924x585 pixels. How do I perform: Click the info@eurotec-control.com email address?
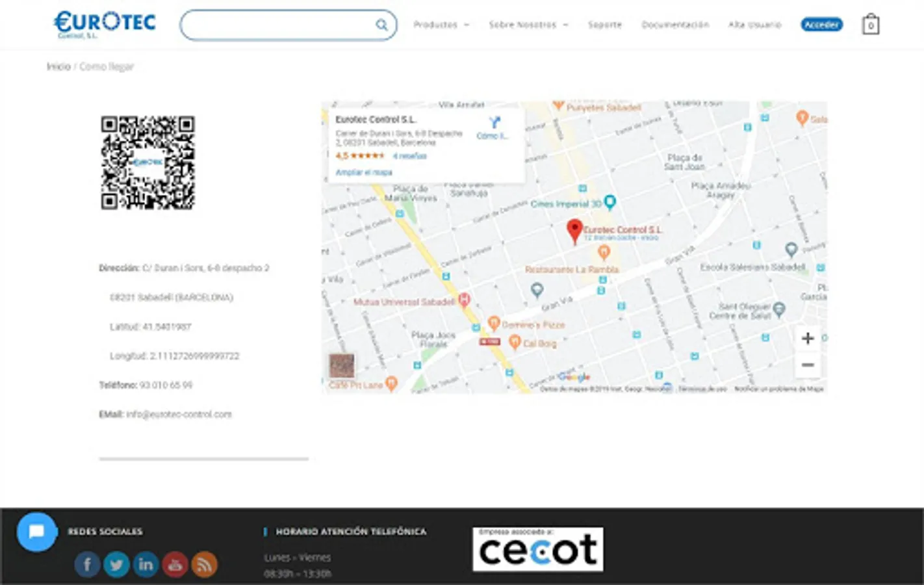[179, 414]
